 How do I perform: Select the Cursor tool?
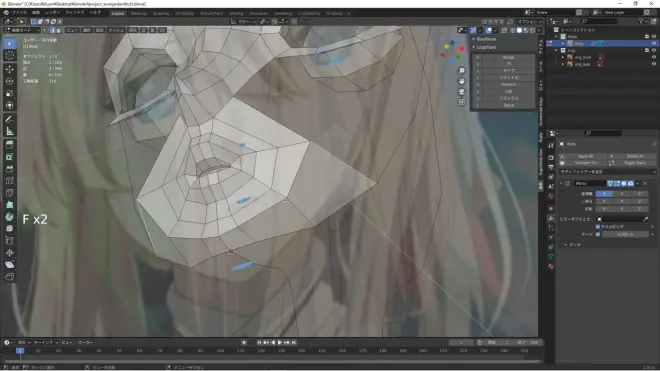point(10,56)
